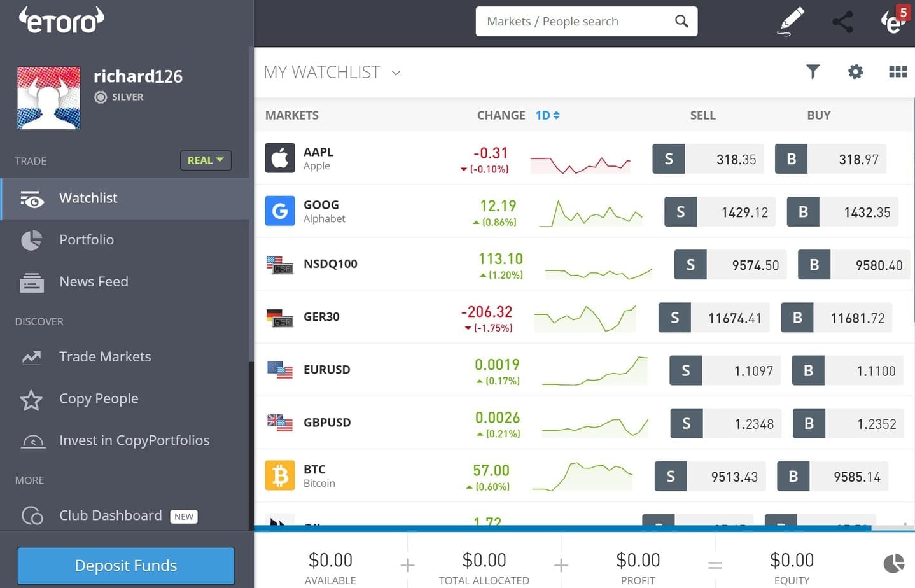This screenshot has height=588, width=915.
Task: Open richard126 profile avatar
Action: click(x=48, y=98)
